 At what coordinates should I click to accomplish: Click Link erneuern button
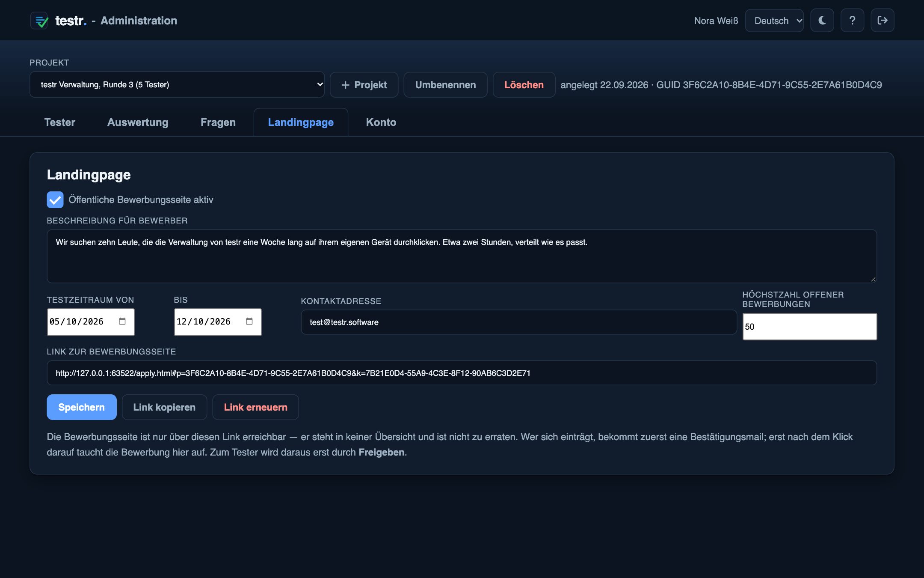click(256, 407)
